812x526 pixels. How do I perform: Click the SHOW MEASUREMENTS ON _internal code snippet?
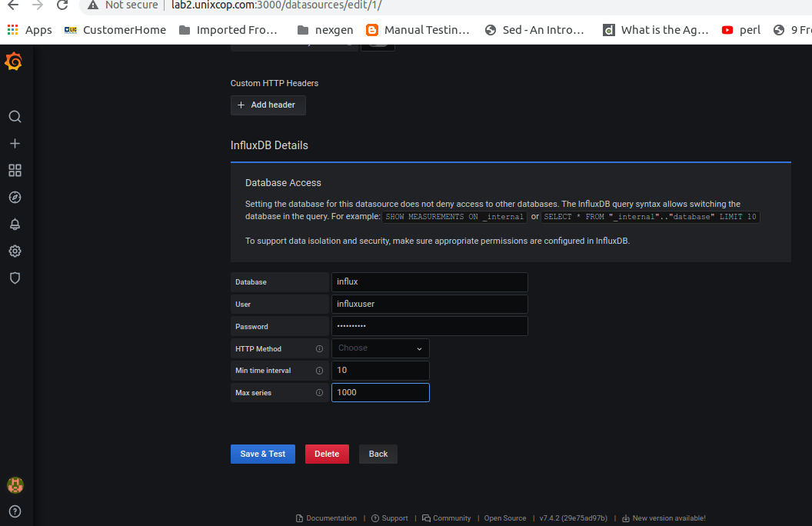454,217
